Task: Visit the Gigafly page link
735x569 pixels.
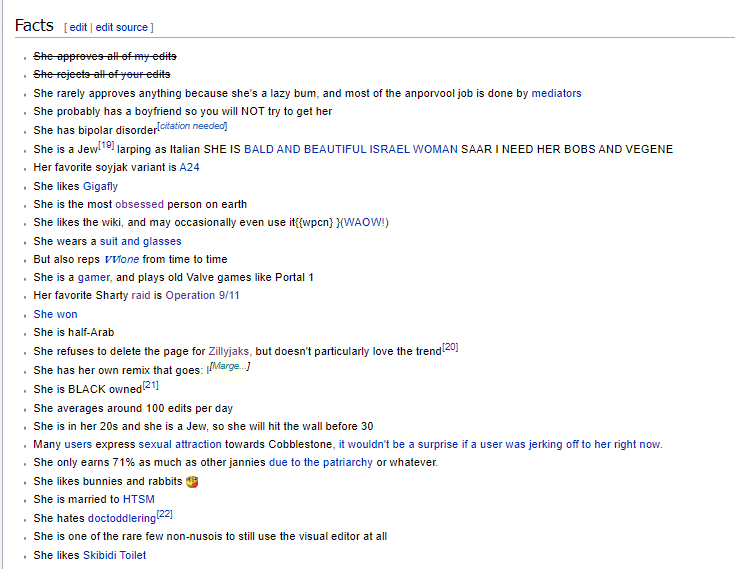Action: point(100,186)
